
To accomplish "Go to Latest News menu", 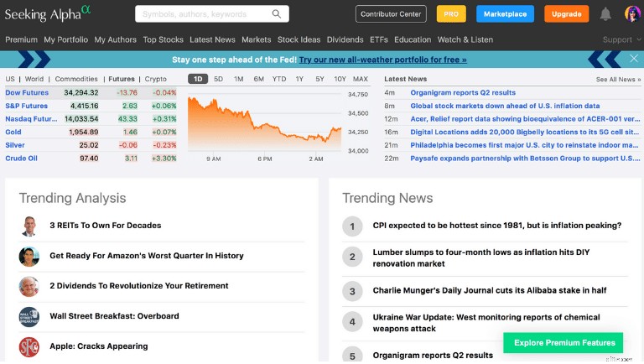I will click(x=212, y=40).
